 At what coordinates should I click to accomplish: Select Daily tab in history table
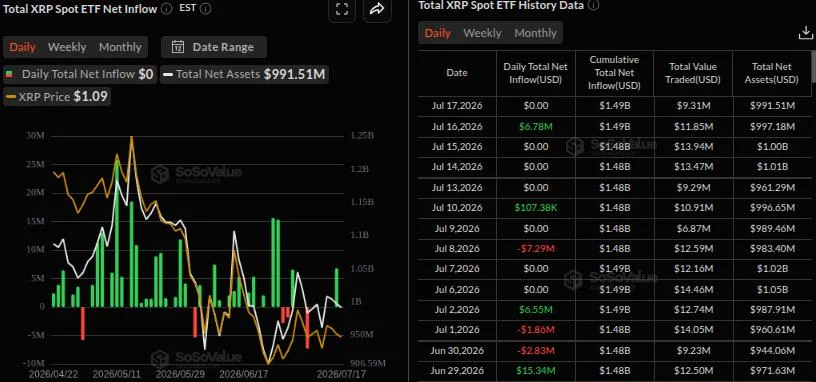438,33
